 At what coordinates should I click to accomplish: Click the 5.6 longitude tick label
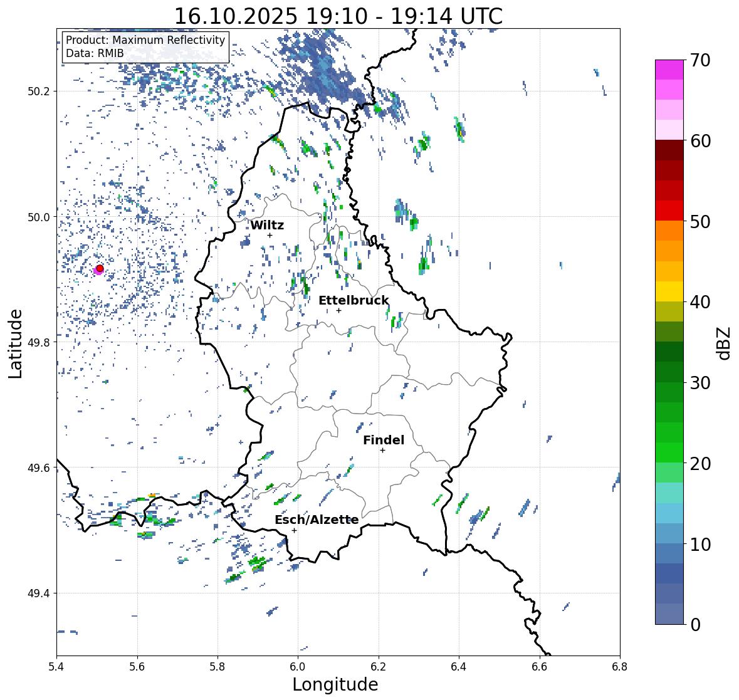click(137, 666)
